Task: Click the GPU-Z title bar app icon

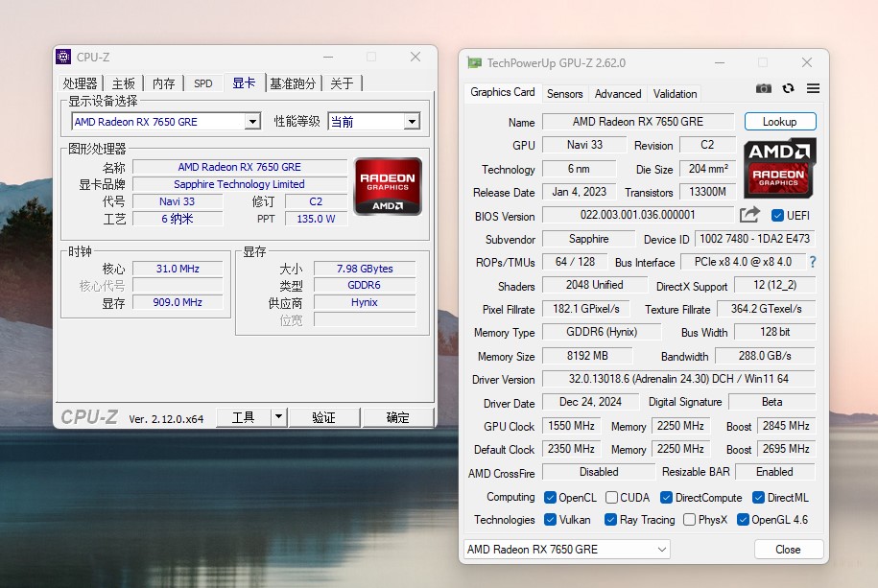Action: 475,62
